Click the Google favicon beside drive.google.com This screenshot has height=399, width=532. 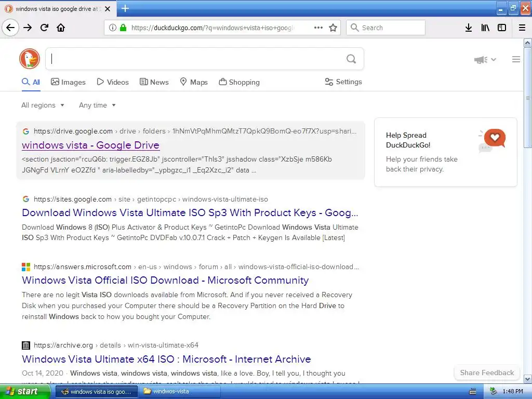pyautogui.click(x=26, y=131)
